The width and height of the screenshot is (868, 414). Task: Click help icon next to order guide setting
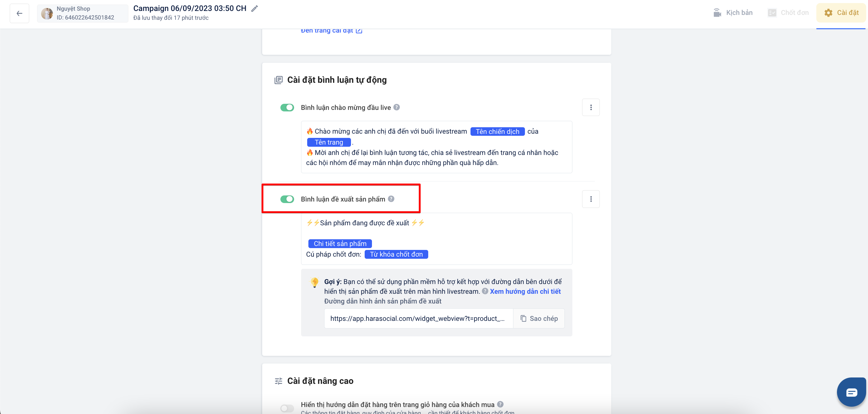(500, 404)
